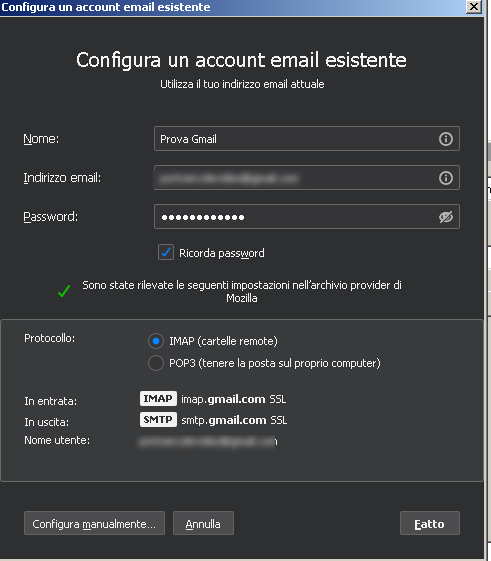
Task: Confirm setup with the Fatto button
Action: point(430,523)
